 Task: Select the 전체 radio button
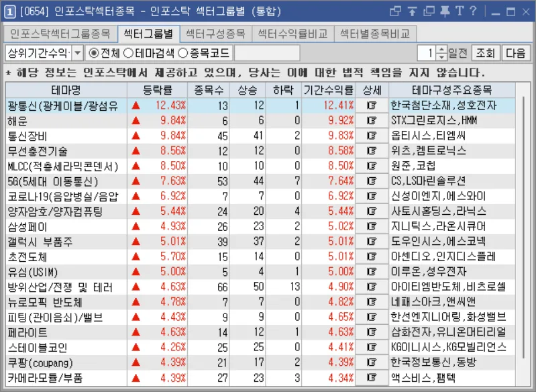point(94,53)
